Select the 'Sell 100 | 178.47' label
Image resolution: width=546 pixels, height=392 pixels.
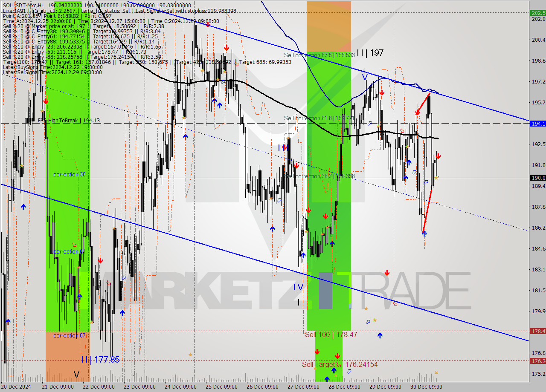331,335
